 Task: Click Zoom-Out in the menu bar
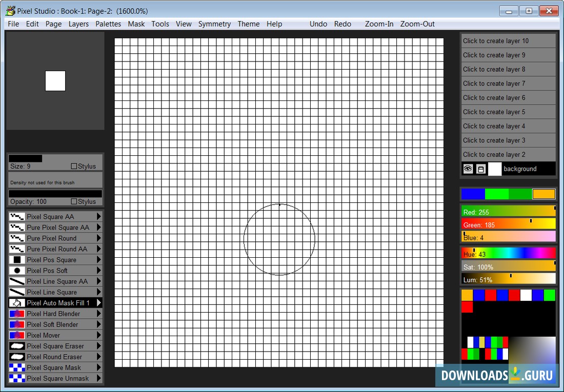pos(417,24)
